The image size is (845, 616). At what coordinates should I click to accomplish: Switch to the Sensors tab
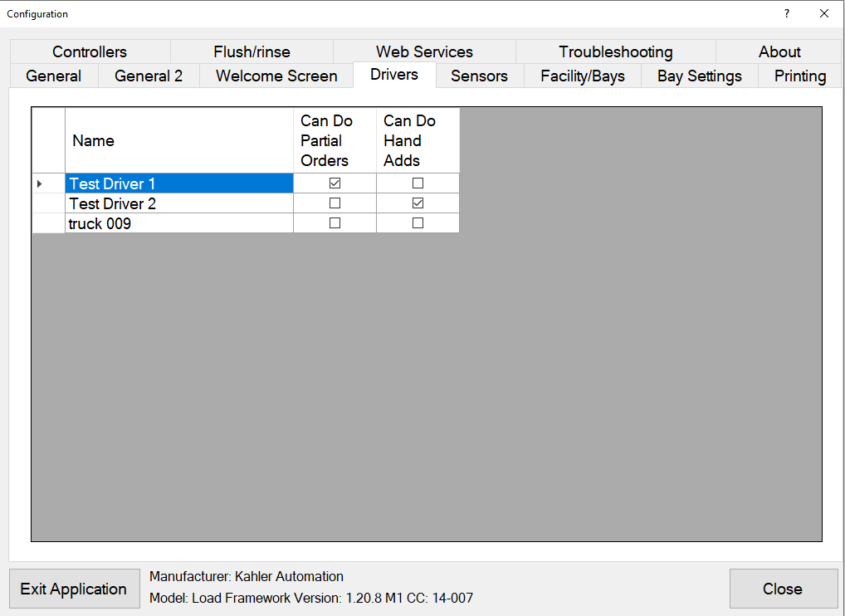pos(479,76)
